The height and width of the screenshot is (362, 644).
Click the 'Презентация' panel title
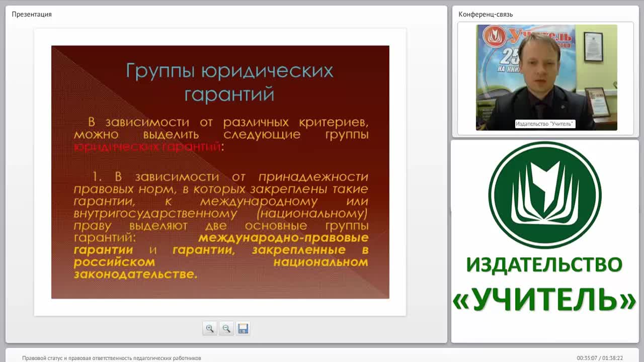pyautogui.click(x=32, y=14)
